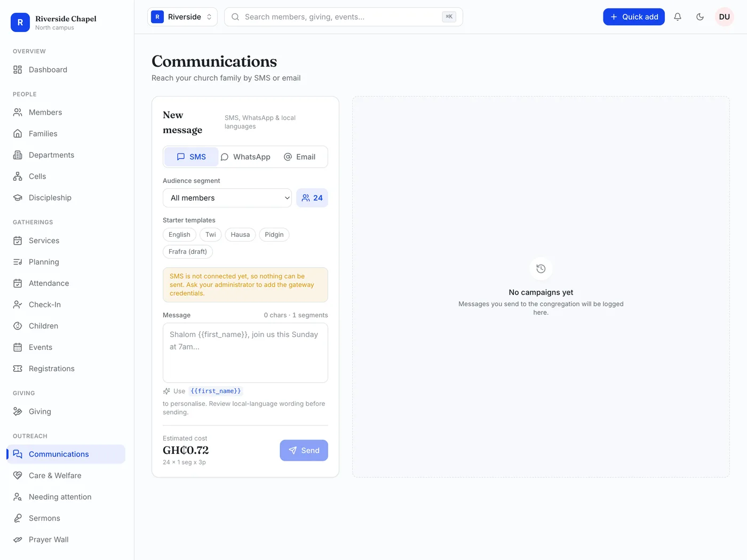Click the Care & Welfare heart icon
This screenshot has height=560, width=747.
click(18, 476)
